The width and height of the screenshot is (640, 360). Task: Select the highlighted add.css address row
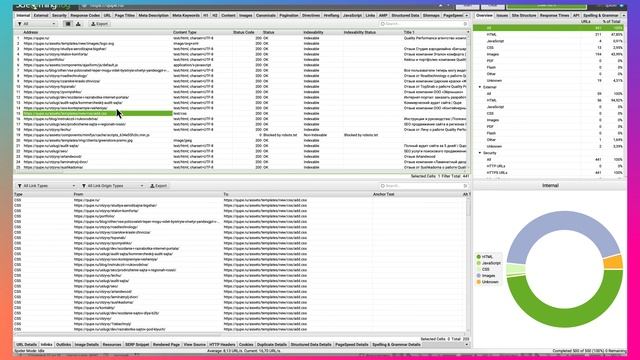point(98,113)
